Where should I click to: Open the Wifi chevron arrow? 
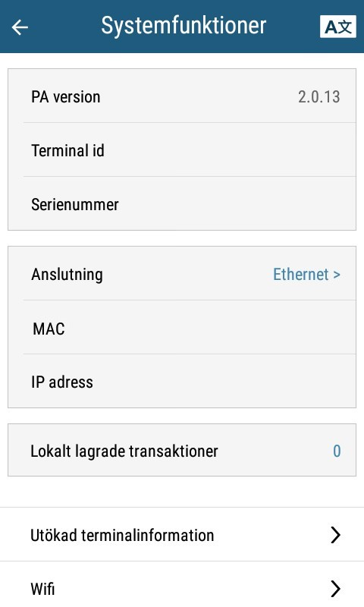click(335, 589)
